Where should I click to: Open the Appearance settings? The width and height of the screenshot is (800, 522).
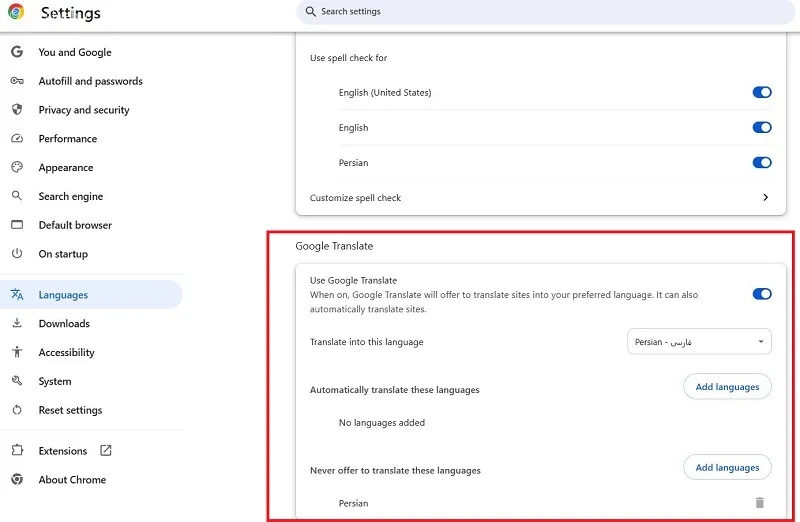click(x=66, y=167)
